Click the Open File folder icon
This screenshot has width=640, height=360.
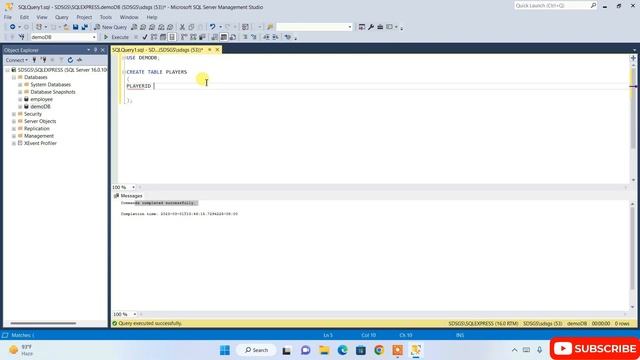[x=66, y=27]
